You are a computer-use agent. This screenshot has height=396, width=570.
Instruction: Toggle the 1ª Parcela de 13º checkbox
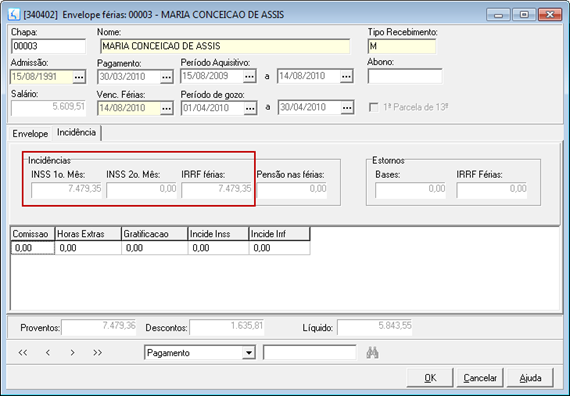pyautogui.click(x=373, y=108)
